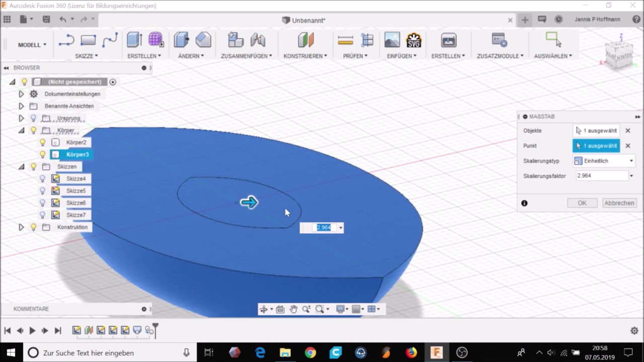
Task: Expand the Konstruktion folder
Action: pyautogui.click(x=21, y=227)
